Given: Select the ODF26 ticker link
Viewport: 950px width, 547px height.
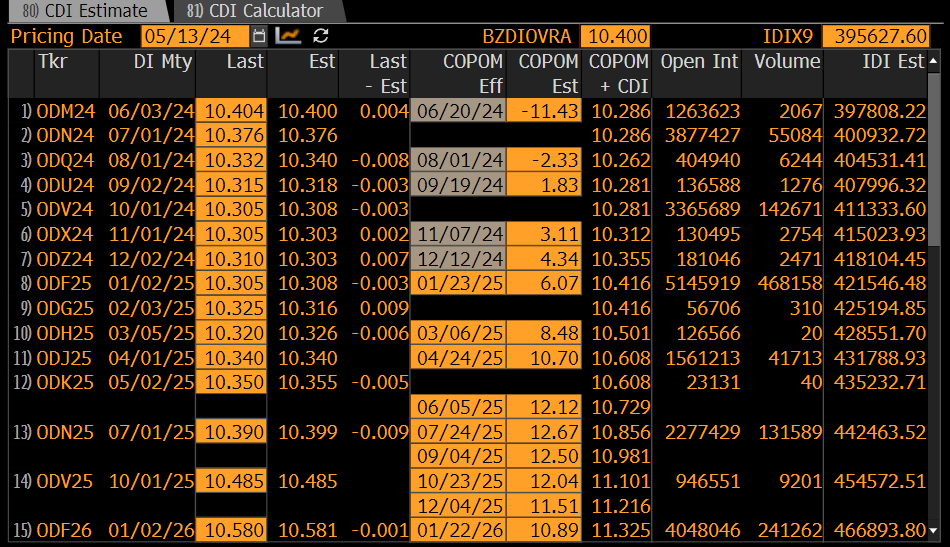Looking at the screenshot, I should [x=64, y=531].
